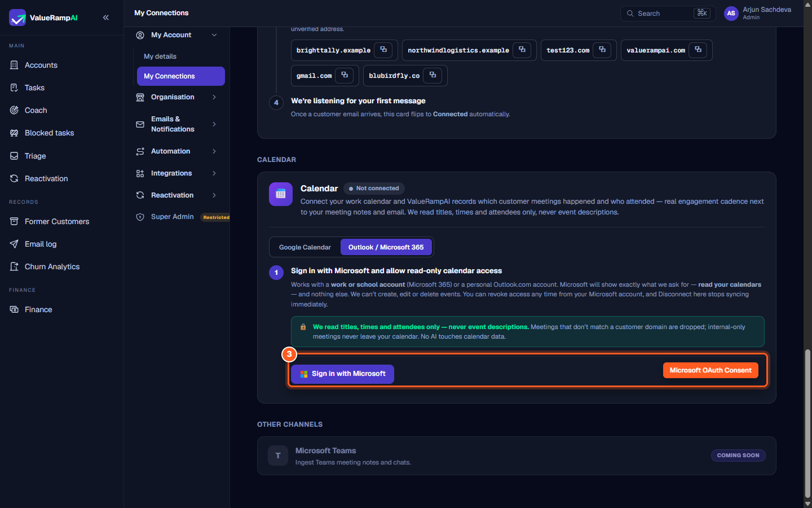The width and height of the screenshot is (812, 508).
Task: Click the OTHER CHANNELS section heading
Action: (x=290, y=424)
